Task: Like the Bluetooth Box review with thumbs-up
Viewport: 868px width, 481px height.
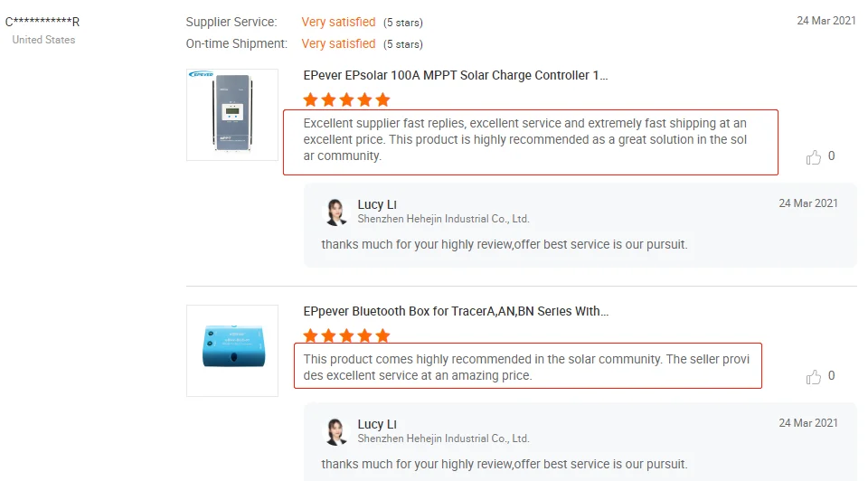Action: point(814,377)
